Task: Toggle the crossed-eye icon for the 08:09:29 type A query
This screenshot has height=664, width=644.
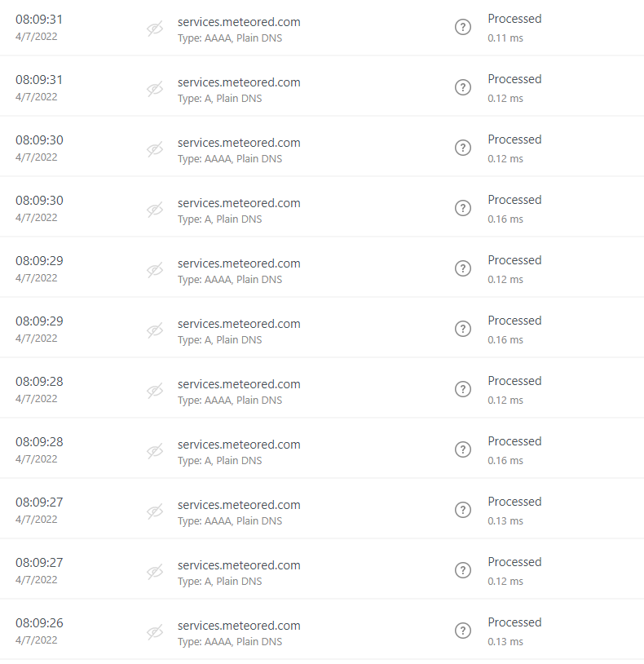Action: tap(155, 330)
